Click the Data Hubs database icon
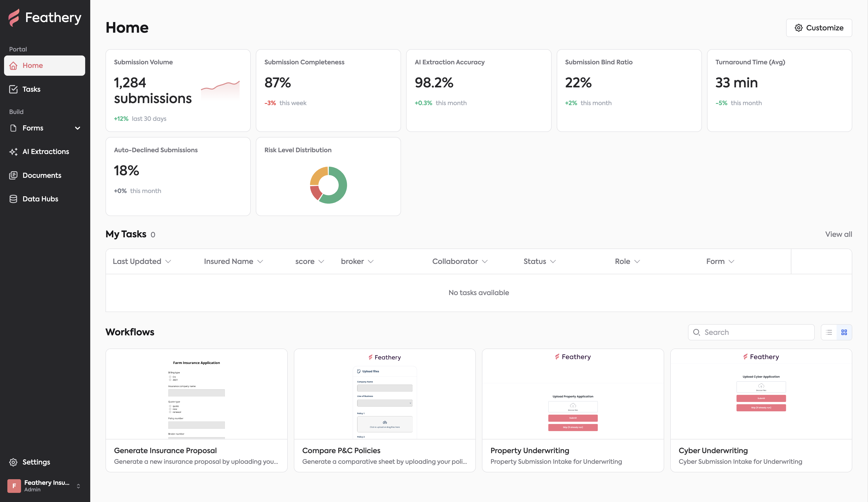868x502 pixels. click(x=13, y=199)
